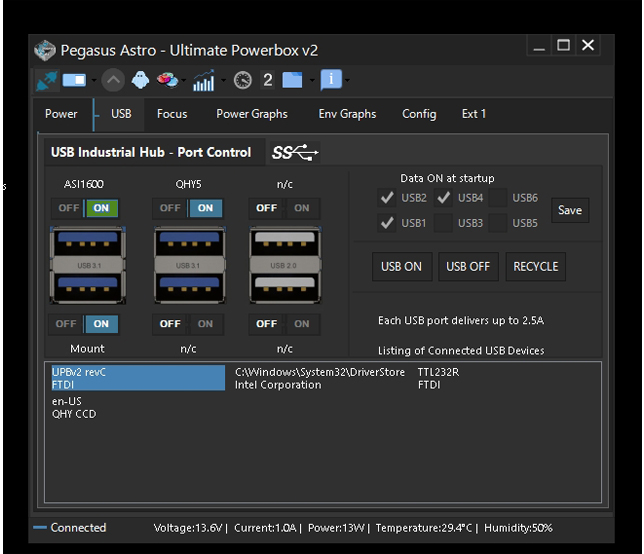Click the bar chart graphs icon

coord(204,80)
